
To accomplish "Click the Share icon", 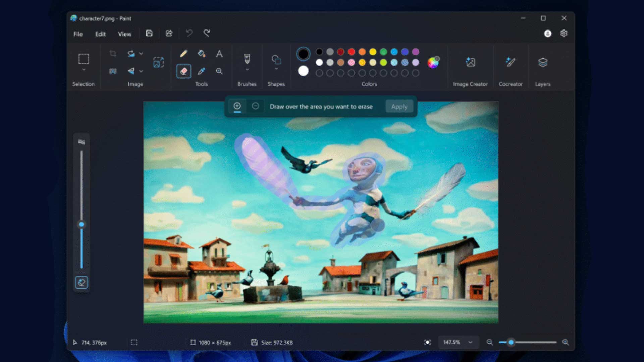I will pos(169,33).
